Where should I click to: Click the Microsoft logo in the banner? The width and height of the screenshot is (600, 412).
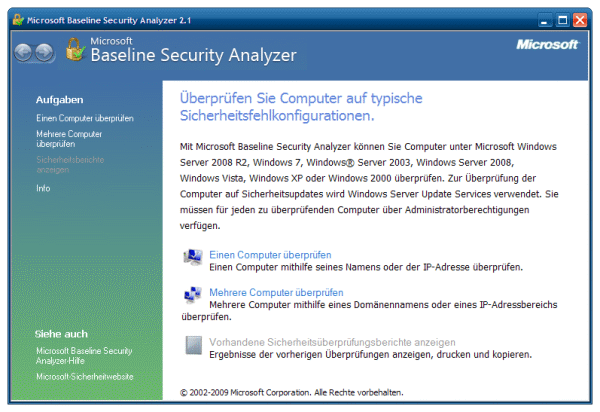point(547,45)
